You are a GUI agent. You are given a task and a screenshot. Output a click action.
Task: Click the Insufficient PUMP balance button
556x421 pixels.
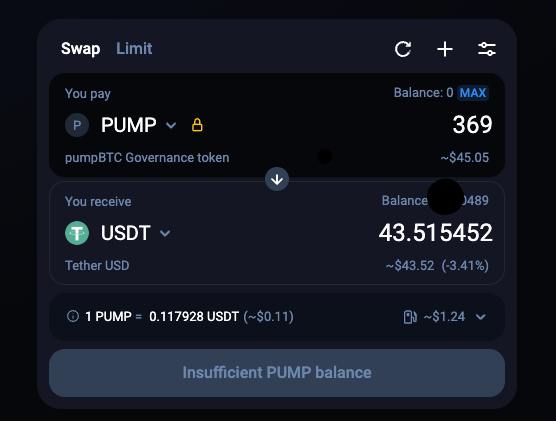277,373
